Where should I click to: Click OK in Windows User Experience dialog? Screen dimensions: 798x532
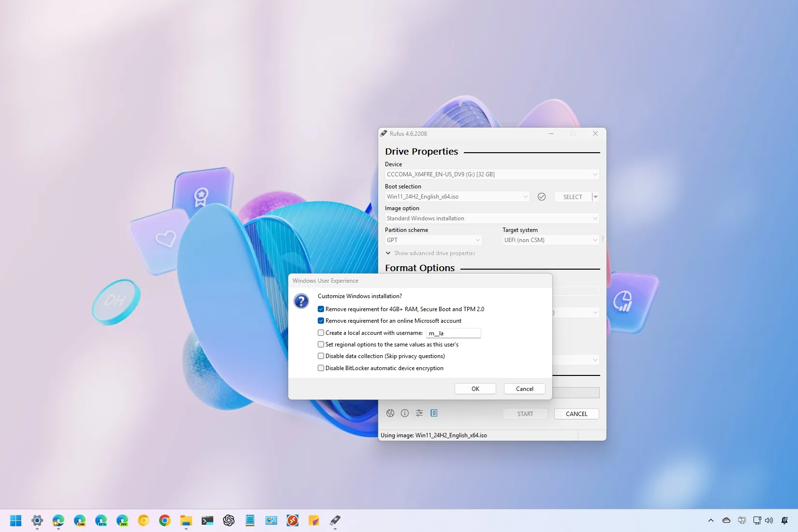(475, 389)
